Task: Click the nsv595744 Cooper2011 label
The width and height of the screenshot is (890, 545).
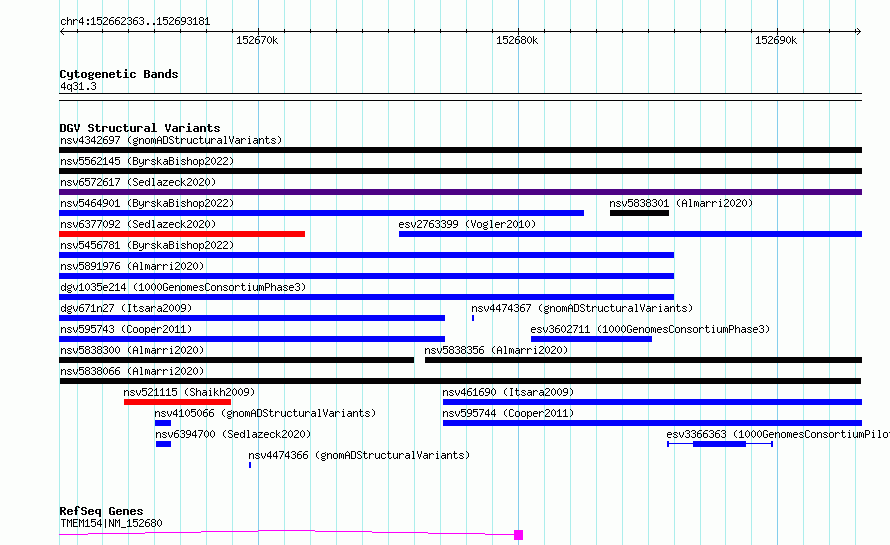Action: [508, 413]
